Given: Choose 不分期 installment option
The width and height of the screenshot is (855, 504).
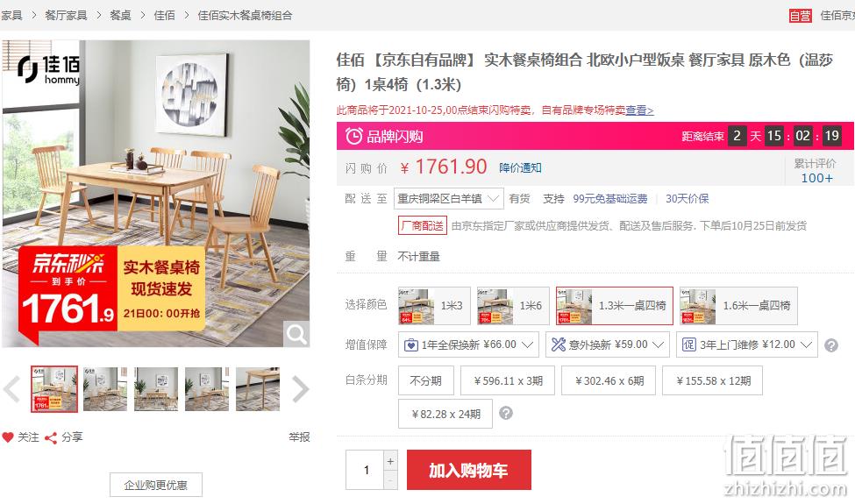Looking at the screenshot, I should pos(426,380).
